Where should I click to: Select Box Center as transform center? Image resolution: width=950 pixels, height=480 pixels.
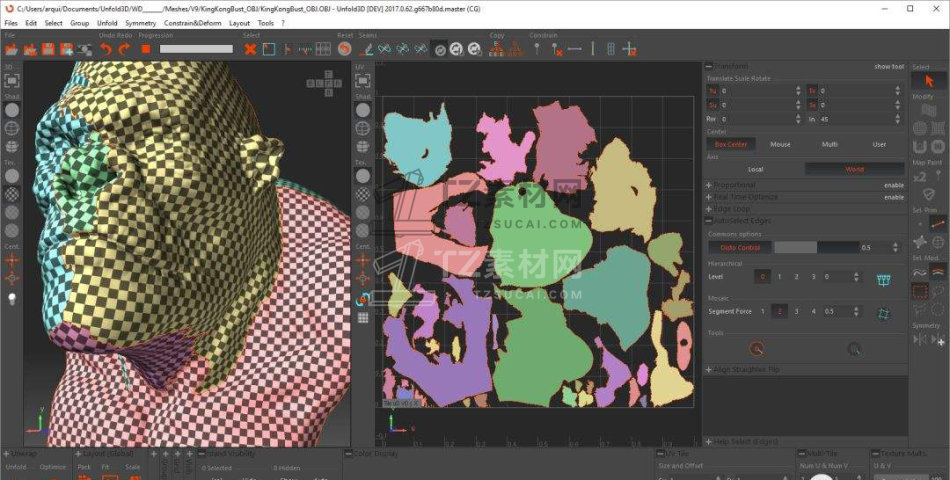pyautogui.click(x=730, y=144)
